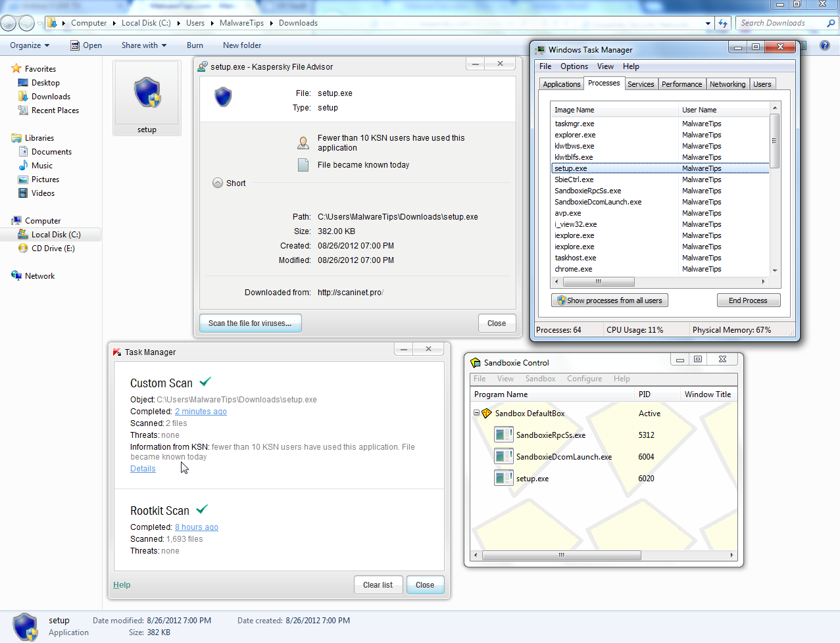
Task: Click Open in the Explorer toolbar
Action: [x=86, y=45]
